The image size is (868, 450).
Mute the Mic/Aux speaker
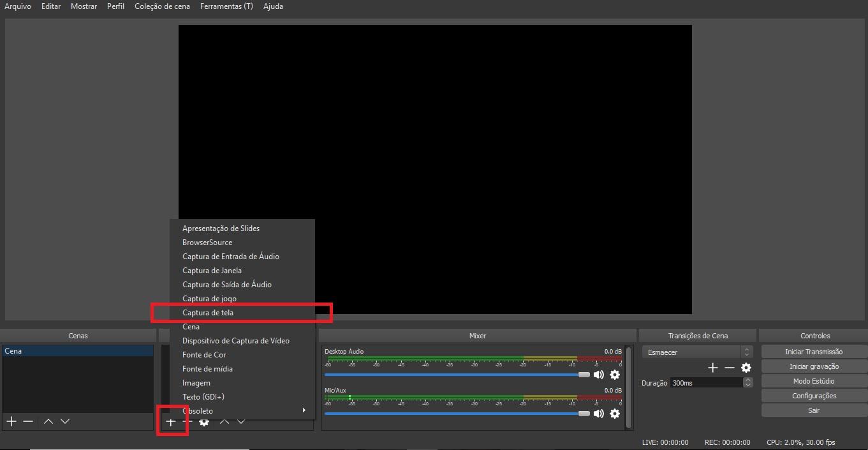pyautogui.click(x=598, y=414)
